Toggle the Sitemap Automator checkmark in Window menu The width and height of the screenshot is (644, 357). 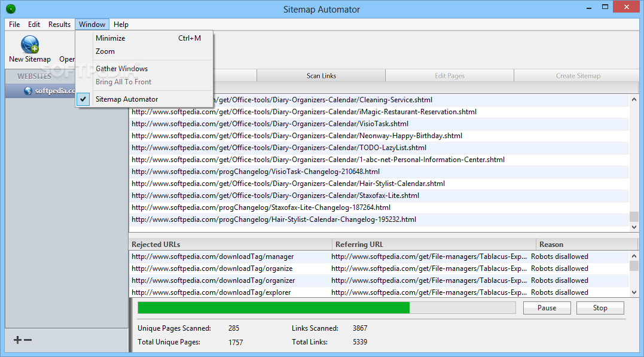tap(83, 99)
